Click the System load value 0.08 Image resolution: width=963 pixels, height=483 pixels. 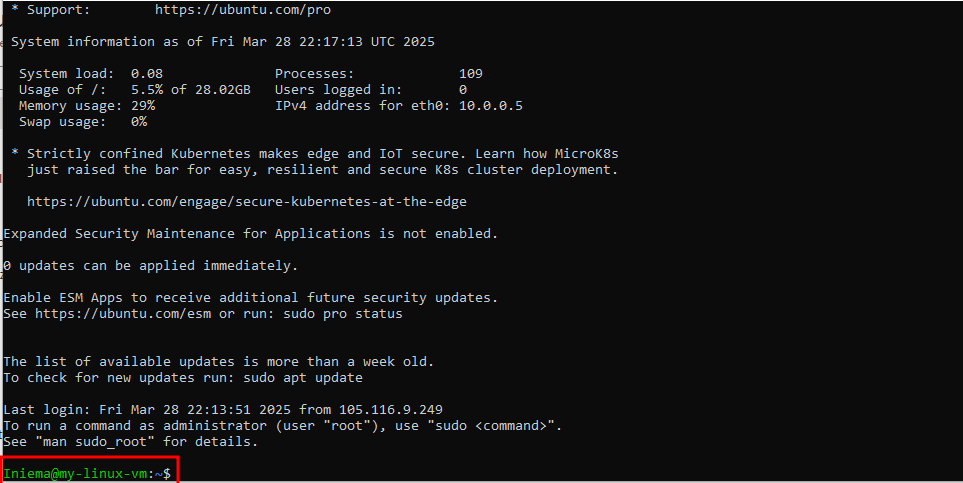click(147, 74)
